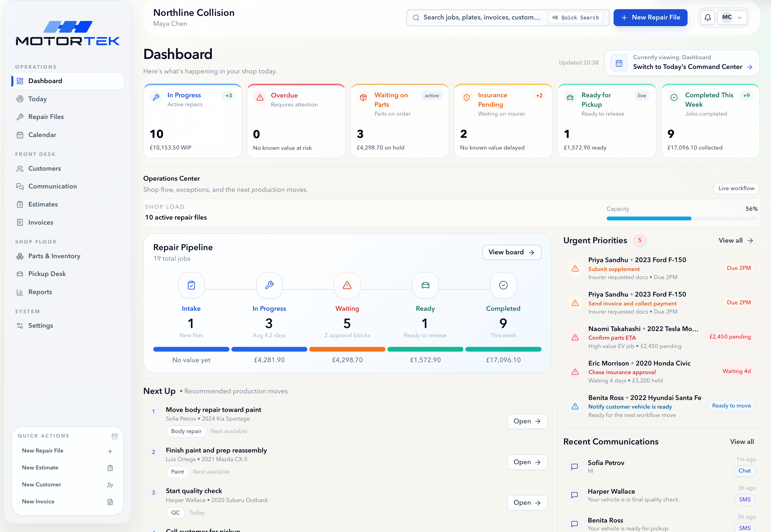Select the Intake stage icon in pipeline
771x532 pixels.
[x=191, y=285]
